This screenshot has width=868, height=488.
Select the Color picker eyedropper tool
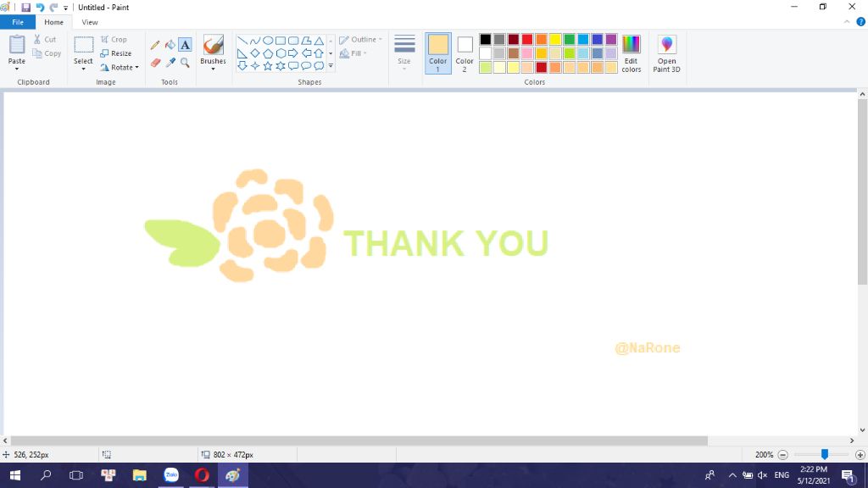[170, 63]
